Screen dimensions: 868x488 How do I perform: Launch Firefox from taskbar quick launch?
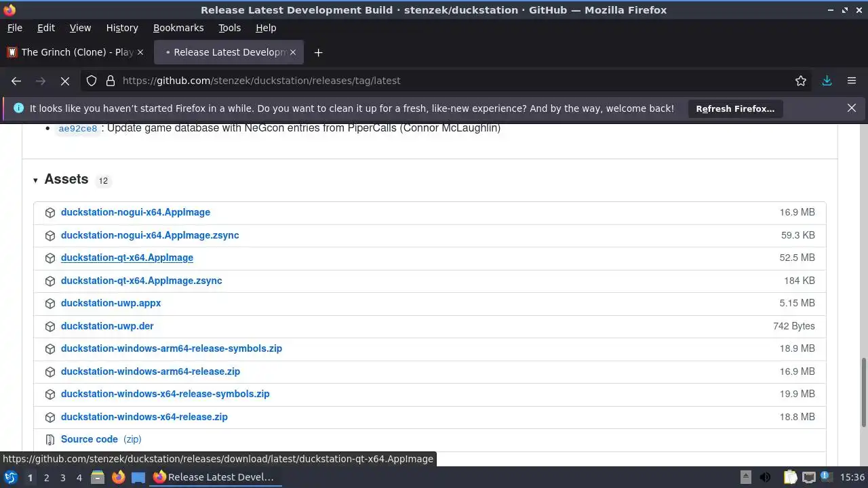118,477
